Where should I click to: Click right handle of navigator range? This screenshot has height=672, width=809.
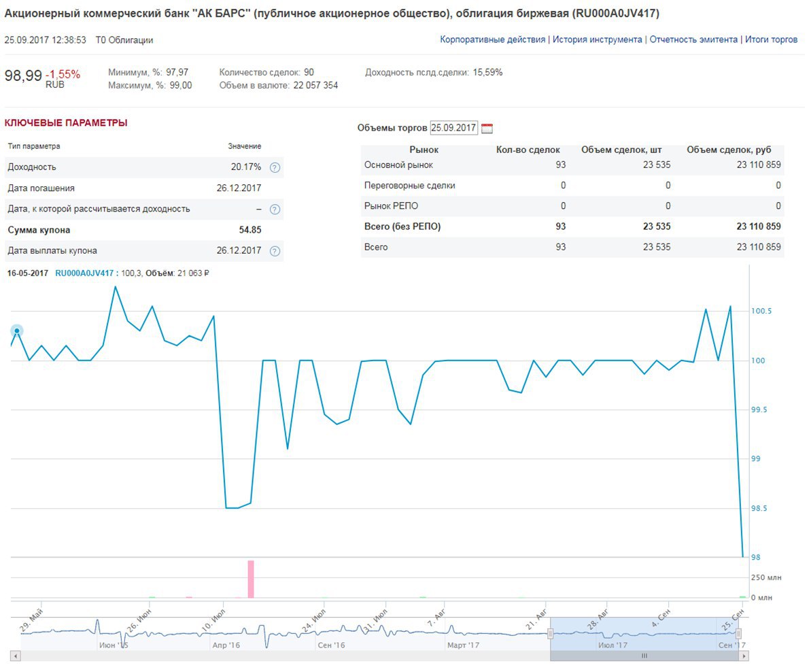coord(739,633)
